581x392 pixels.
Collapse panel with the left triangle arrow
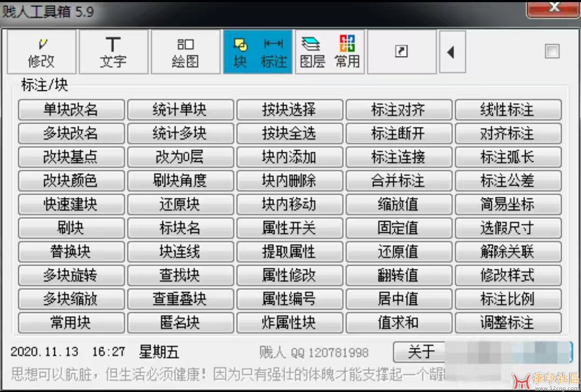click(451, 52)
